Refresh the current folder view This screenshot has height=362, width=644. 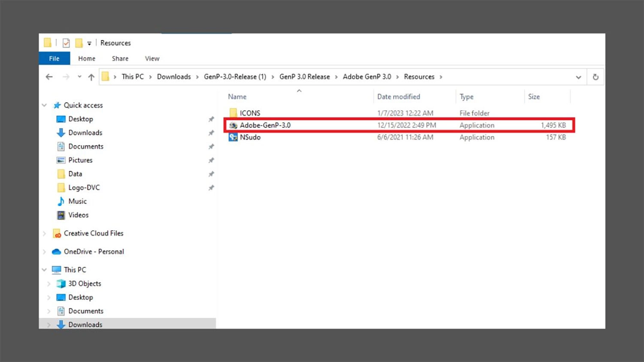coord(595,77)
